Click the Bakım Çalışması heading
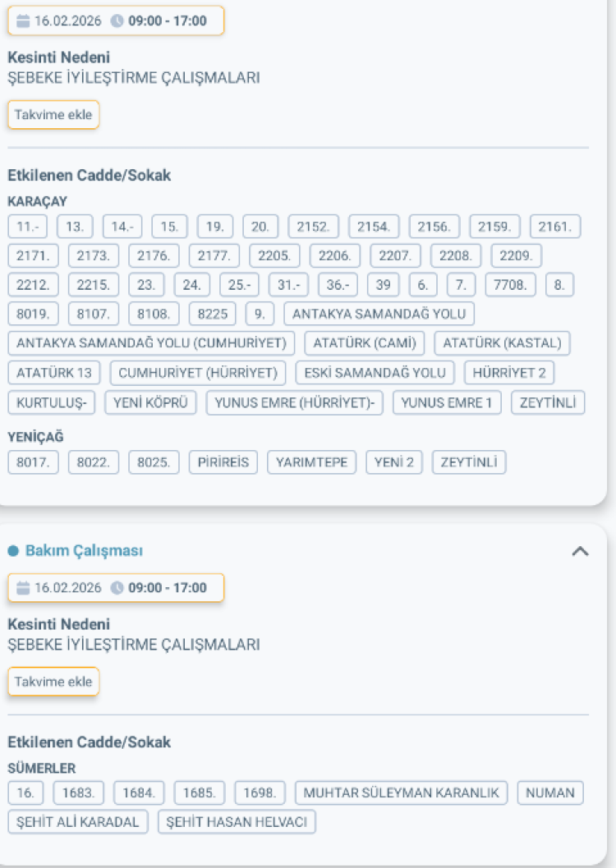The width and height of the screenshot is (616, 868). pos(84,551)
